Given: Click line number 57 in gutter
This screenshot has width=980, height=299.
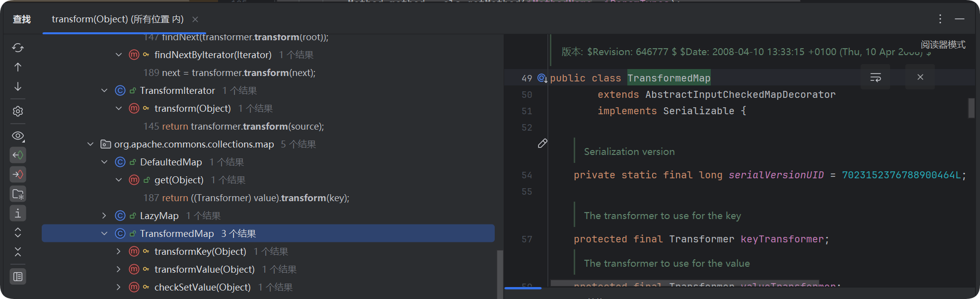Looking at the screenshot, I should coord(527,239).
